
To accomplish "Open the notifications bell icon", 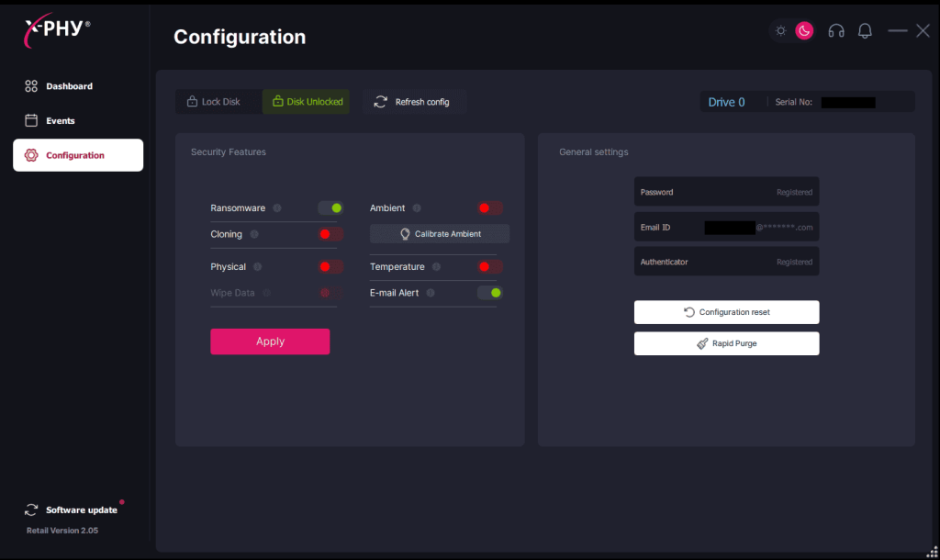I will [x=865, y=31].
